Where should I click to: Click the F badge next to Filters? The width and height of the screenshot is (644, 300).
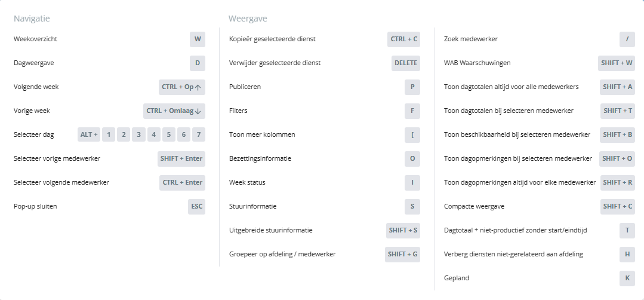[412, 111]
